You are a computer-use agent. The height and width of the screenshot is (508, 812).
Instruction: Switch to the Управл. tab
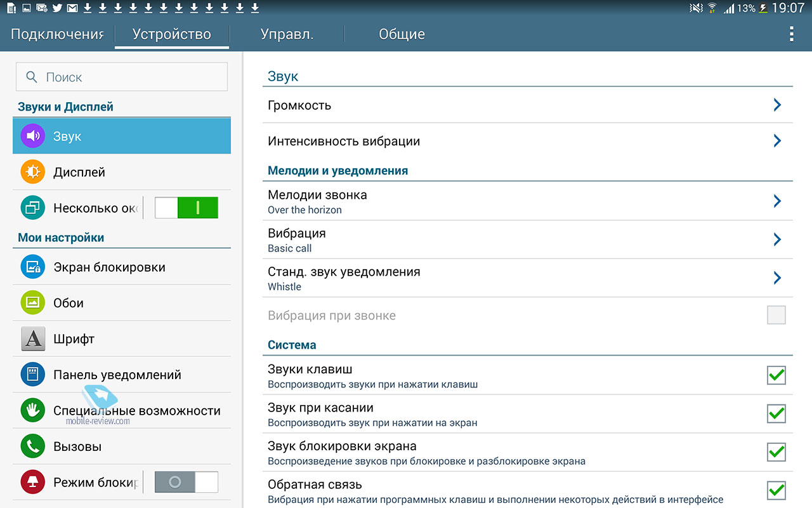[x=287, y=34]
